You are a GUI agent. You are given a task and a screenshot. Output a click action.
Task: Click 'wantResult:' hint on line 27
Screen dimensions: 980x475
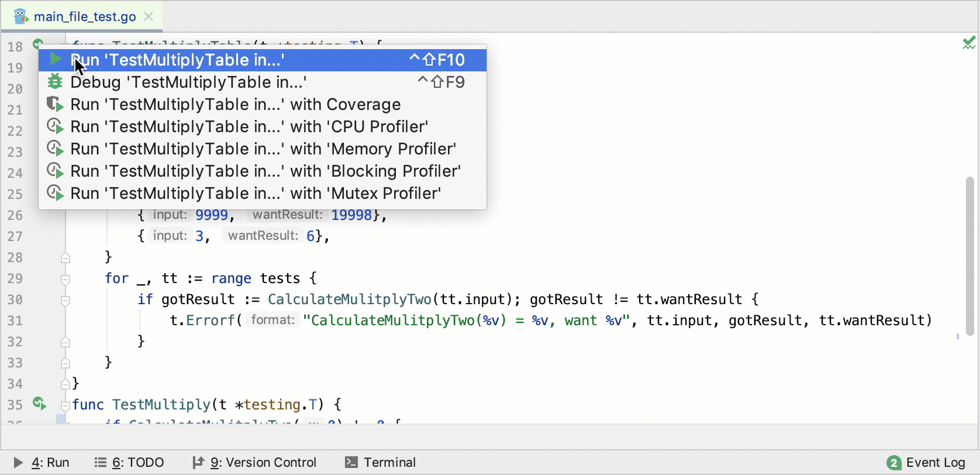click(x=263, y=236)
